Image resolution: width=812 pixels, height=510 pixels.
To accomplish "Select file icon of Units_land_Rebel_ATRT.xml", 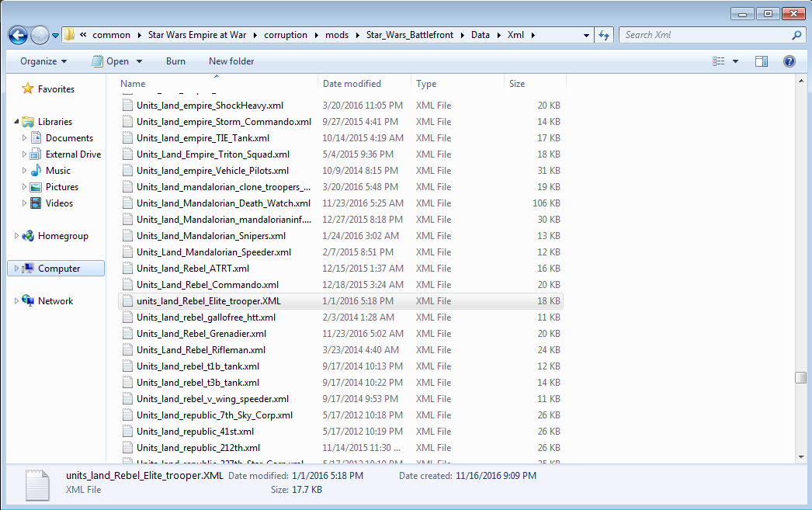I will tap(127, 269).
